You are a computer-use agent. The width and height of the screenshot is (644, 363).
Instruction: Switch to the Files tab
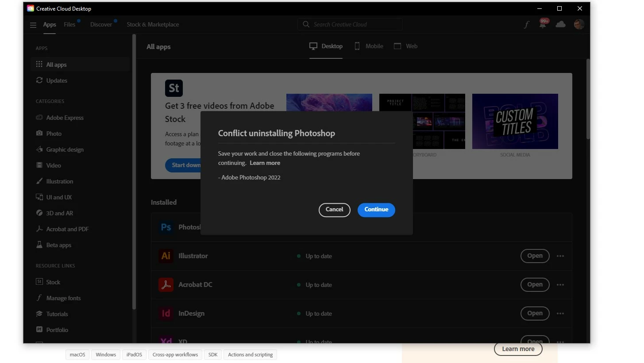click(69, 25)
